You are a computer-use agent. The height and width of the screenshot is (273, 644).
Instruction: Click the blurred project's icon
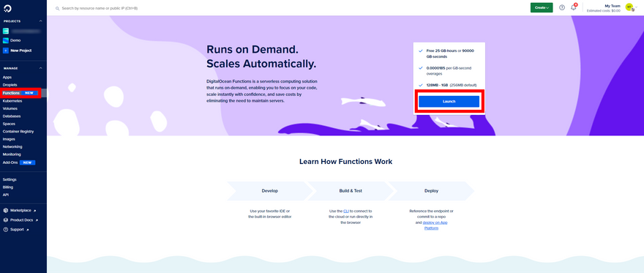click(6, 31)
